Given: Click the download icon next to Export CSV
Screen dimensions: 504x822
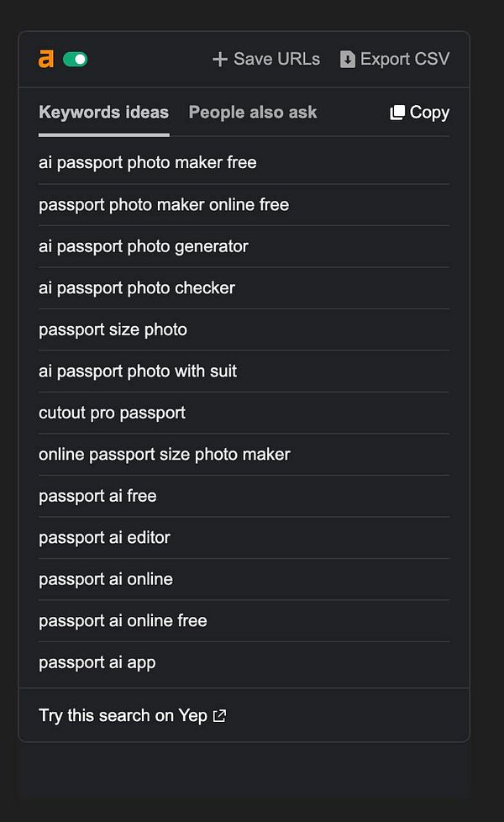Looking at the screenshot, I should click(x=345, y=59).
